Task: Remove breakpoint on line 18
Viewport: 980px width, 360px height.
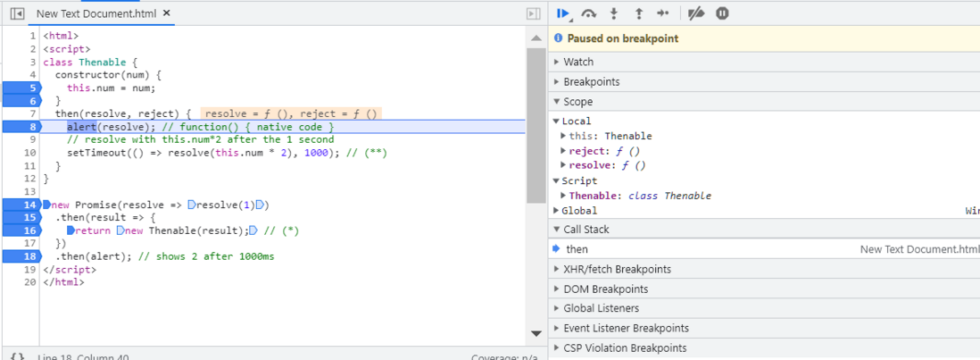Action: tap(21, 256)
